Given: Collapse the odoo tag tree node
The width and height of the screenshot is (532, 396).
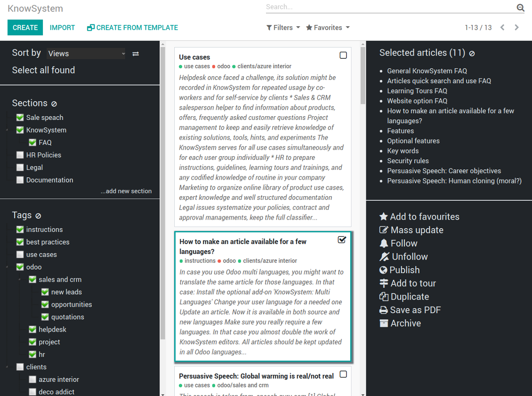Looking at the screenshot, I should click(x=7, y=267).
